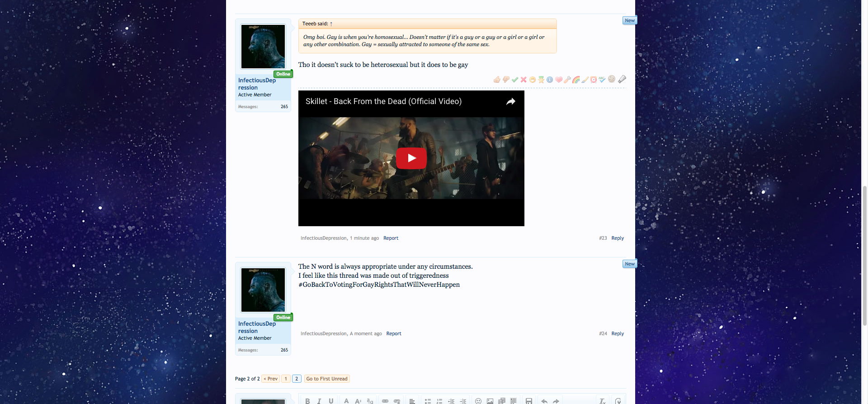Screen dimensions: 868x404
Task: Rate post #23 with the rainbow icon
Action: 576,80
